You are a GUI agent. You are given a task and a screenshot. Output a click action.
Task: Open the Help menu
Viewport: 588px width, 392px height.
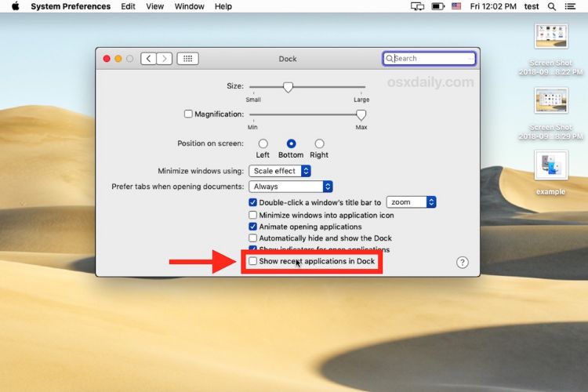[x=223, y=6]
